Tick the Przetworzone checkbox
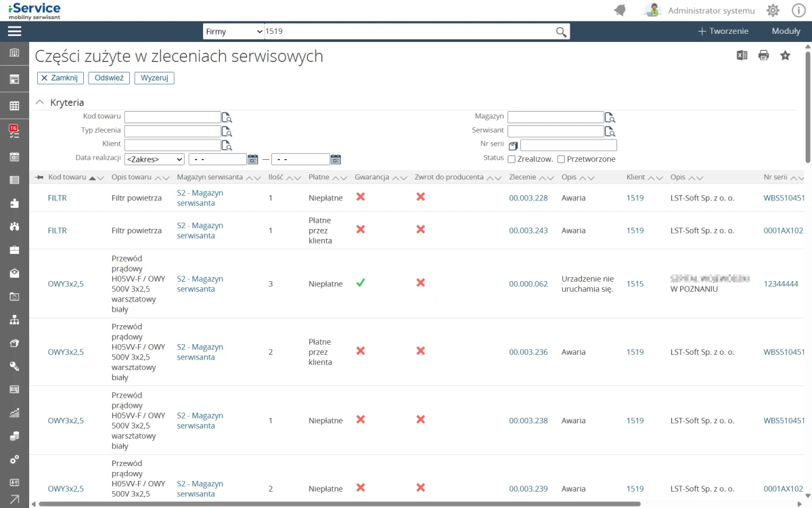The height and width of the screenshot is (508, 812). pyautogui.click(x=561, y=159)
